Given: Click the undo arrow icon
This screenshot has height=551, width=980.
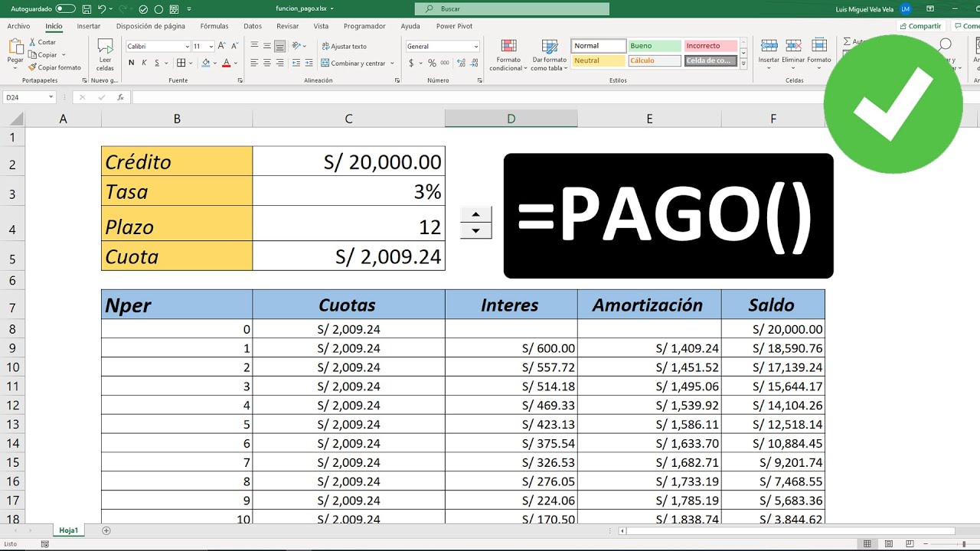Looking at the screenshot, I should (x=102, y=9).
